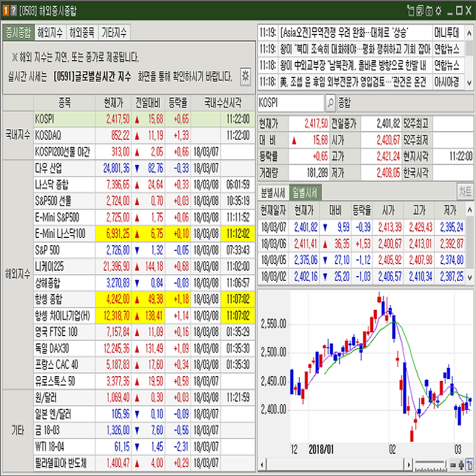Select the 영국 FTSE 100 row

coord(144,332)
